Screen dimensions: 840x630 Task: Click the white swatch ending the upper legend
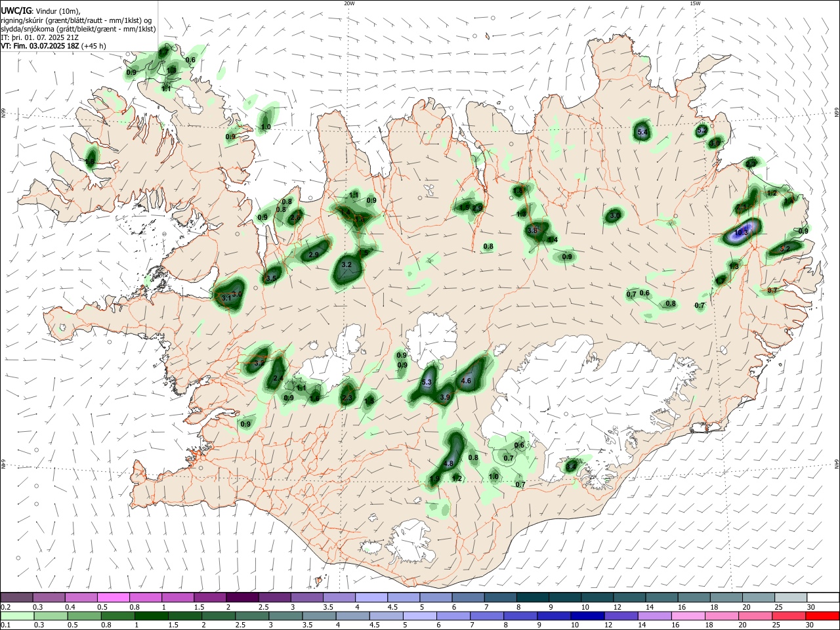[x=823, y=597]
